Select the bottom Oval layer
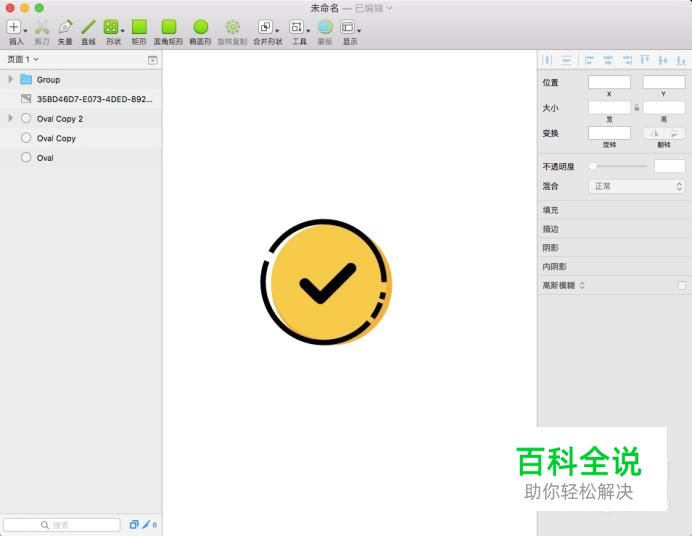The width and height of the screenshot is (692, 536). 81,157
